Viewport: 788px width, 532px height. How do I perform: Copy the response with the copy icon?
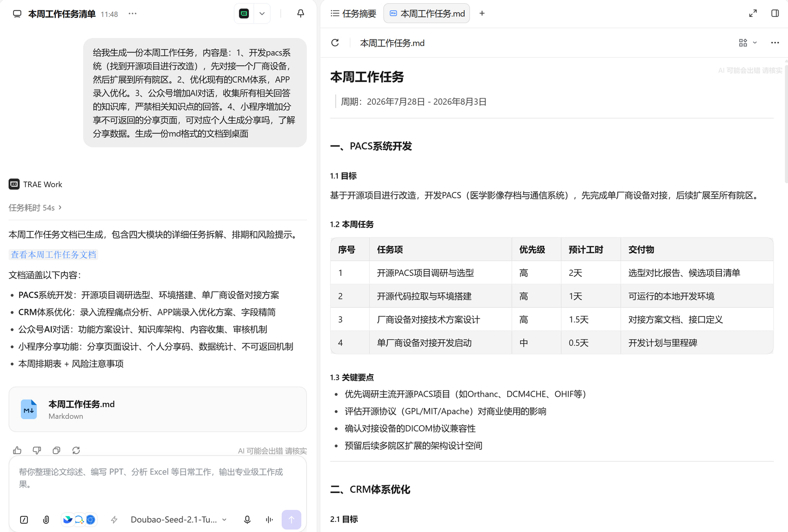click(x=57, y=450)
